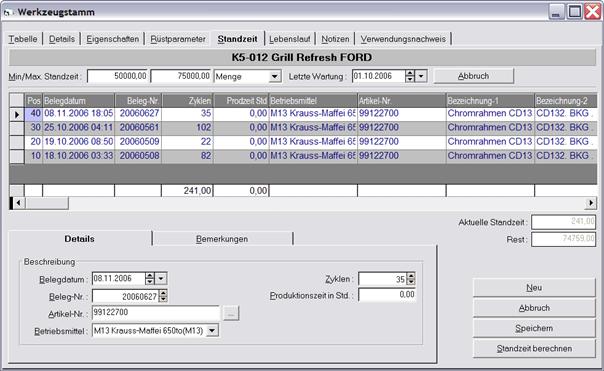Click the Zyklen spinner arrows

coord(411,279)
